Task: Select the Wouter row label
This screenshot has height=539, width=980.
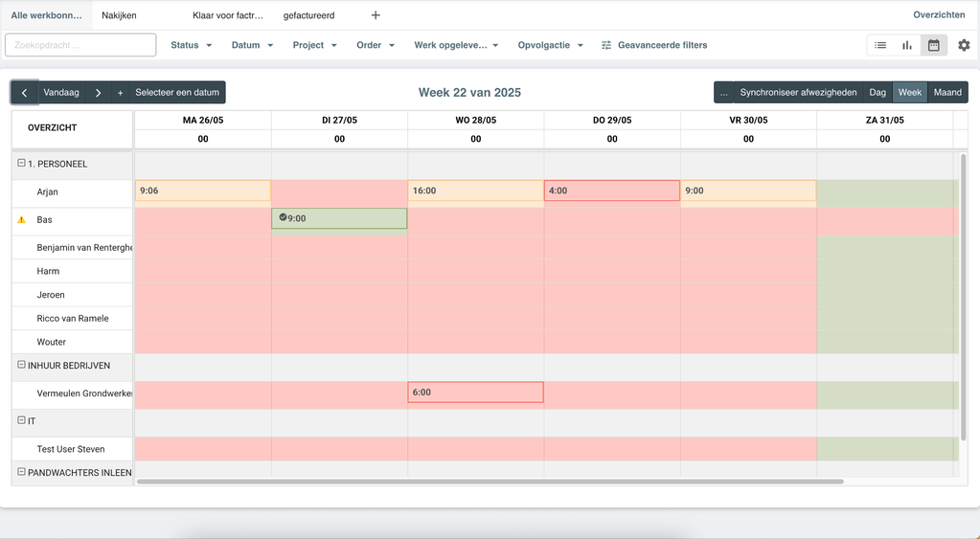Action: pos(51,343)
